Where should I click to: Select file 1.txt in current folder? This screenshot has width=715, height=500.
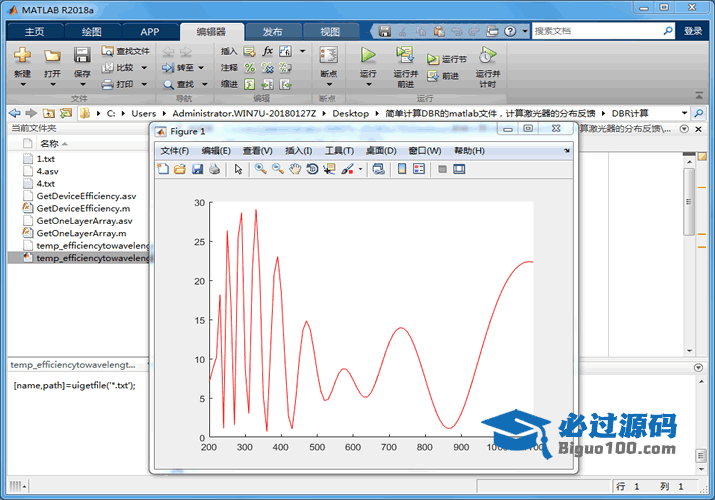click(46, 159)
